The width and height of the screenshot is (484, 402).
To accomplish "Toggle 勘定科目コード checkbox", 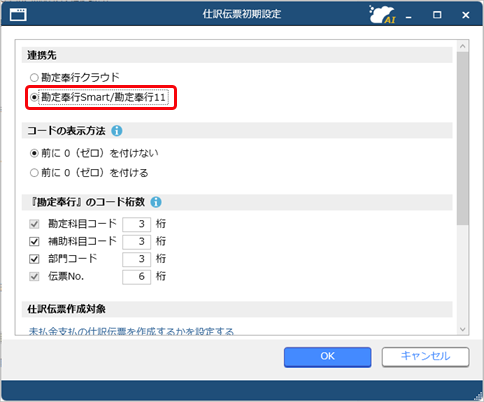I will click(x=34, y=224).
